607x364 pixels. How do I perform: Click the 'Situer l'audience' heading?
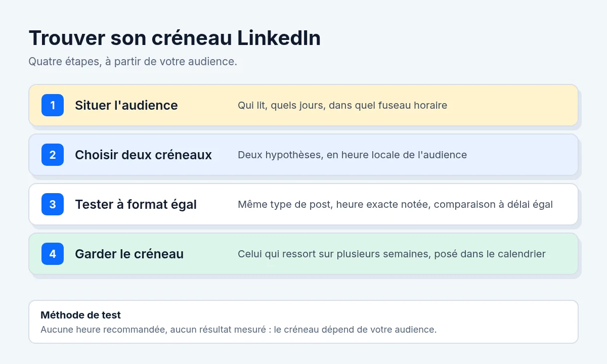(126, 105)
